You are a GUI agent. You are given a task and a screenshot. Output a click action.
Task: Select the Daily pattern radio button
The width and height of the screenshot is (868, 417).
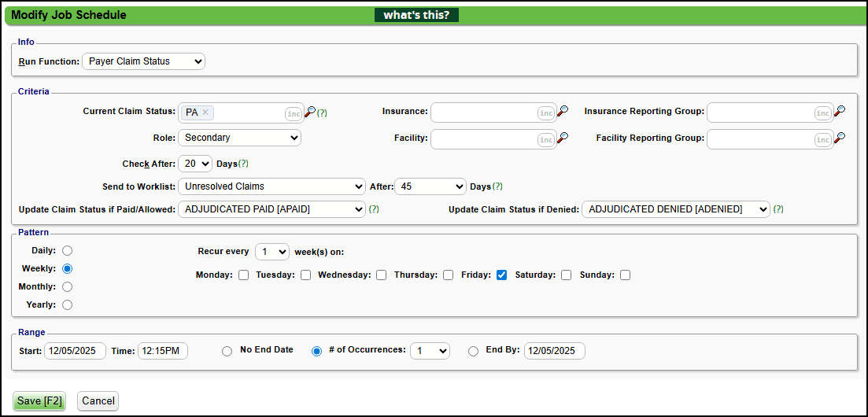click(67, 250)
